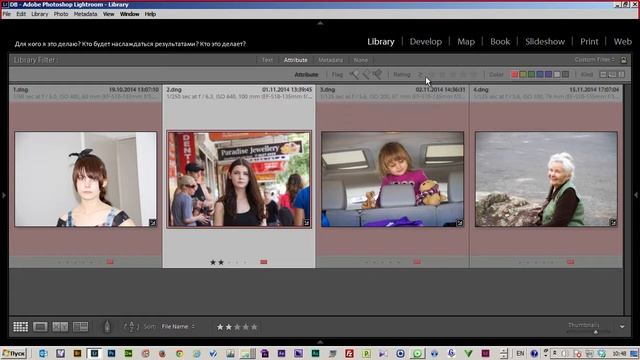Open the Windows Start (Пуск) button

13,353
